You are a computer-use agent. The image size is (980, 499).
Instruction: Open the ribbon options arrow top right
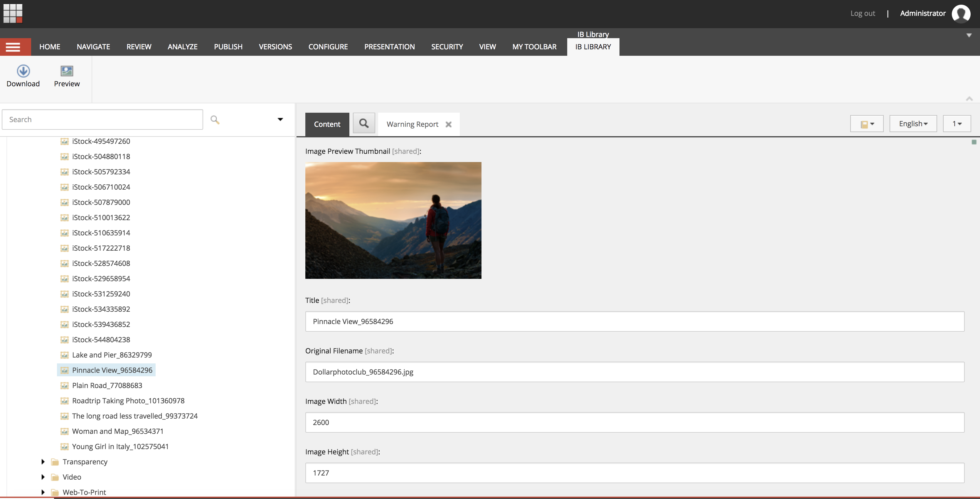[x=969, y=36]
